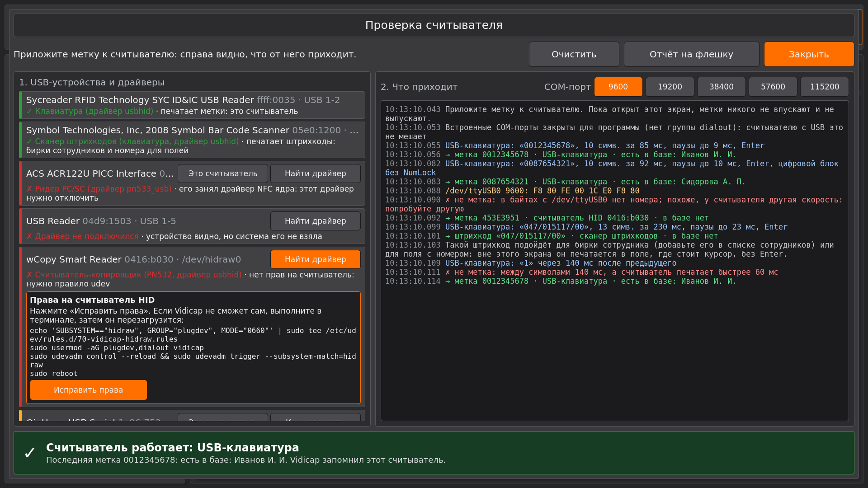Click log entry штрихкод «047/015117/00»
This screenshot has width=868, height=488.
point(552,236)
